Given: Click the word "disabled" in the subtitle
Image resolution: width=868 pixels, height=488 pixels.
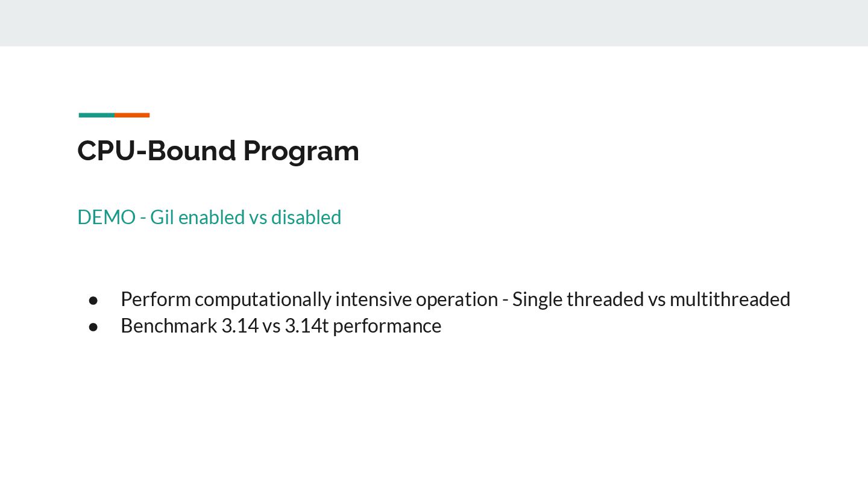Looking at the screenshot, I should pyautogui.click(x=306, y=217).
